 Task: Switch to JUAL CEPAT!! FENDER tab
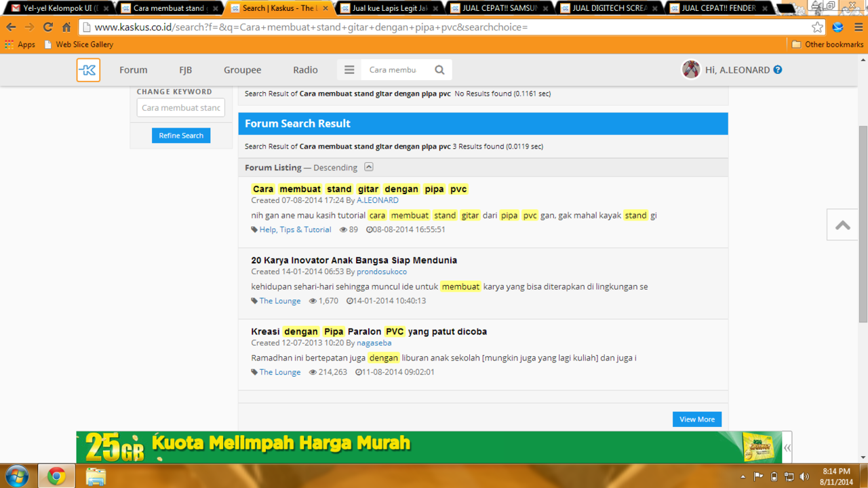point(717,8)
